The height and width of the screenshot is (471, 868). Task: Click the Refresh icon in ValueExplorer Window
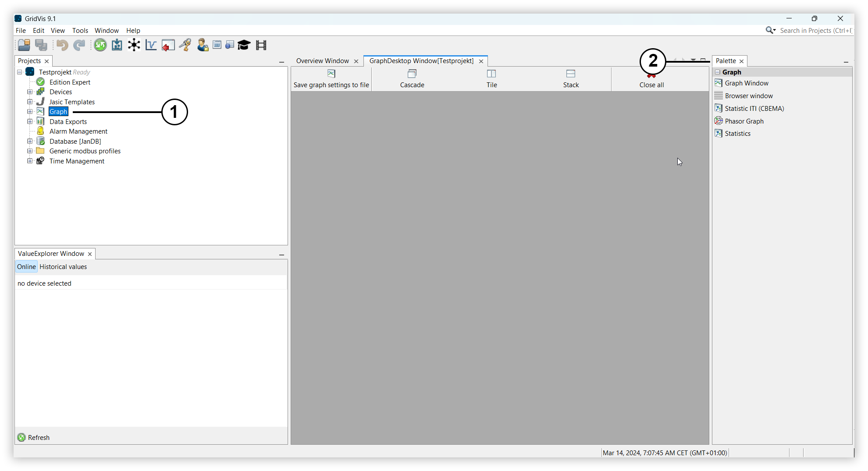(x=21, y=437)
